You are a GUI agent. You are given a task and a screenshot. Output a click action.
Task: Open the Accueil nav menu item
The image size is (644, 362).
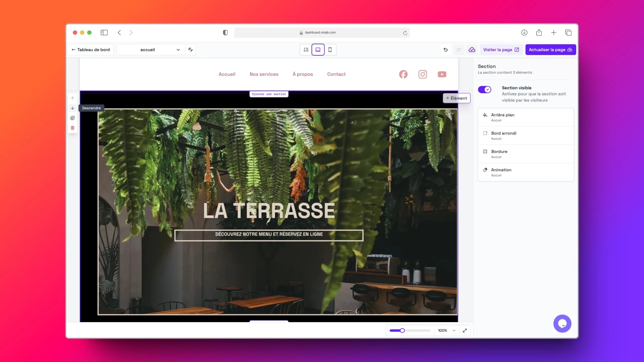pyautogui.click(x=227, y=74)
